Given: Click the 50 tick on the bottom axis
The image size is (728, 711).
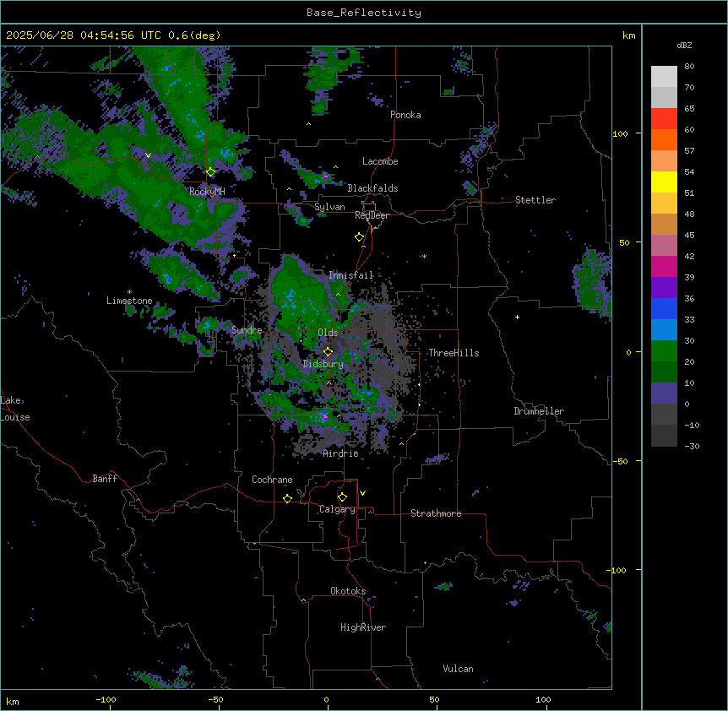Looking at the screenshot, I should pos(435,699).
